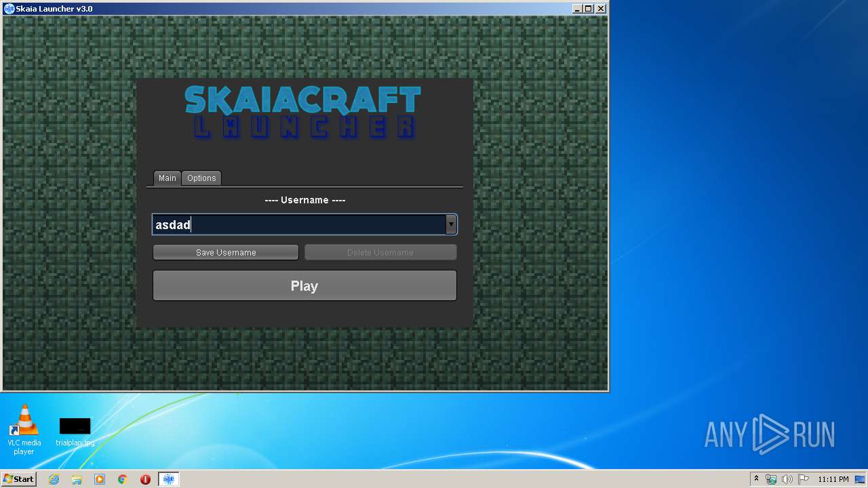
Task: Click the Username heading label
Action: click(304, 200)
